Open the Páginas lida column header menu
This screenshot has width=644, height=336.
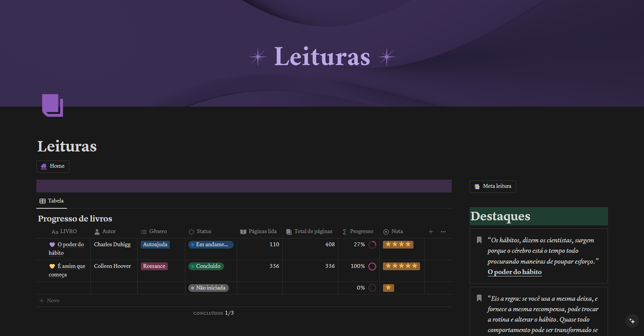tap(259, 231)
